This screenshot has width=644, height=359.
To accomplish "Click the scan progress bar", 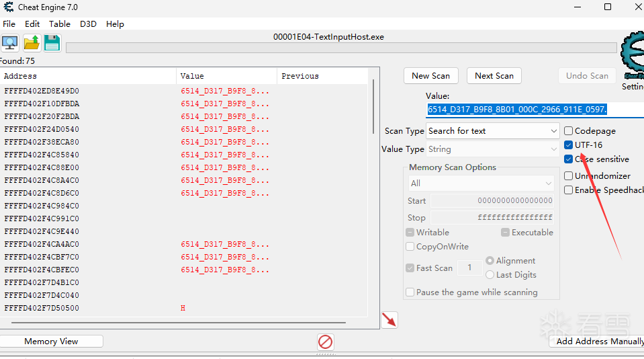I will (x=341, y=48).
